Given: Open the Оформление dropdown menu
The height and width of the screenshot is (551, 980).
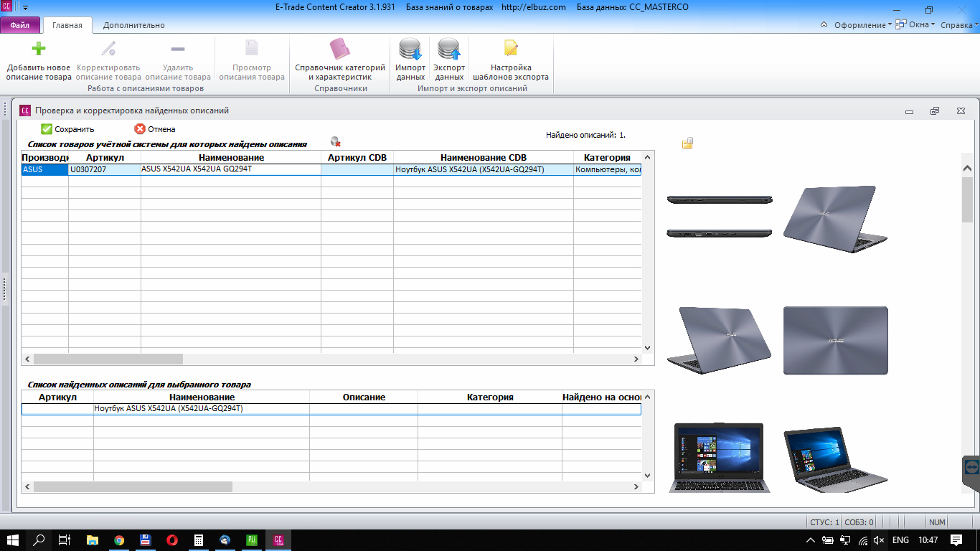Looking at the screenshot, I should click(863, 25).
